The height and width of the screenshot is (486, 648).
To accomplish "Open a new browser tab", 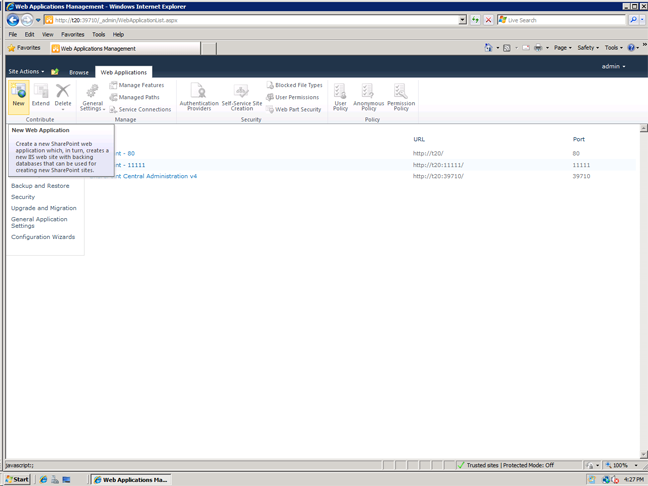I will pos(209,49).
